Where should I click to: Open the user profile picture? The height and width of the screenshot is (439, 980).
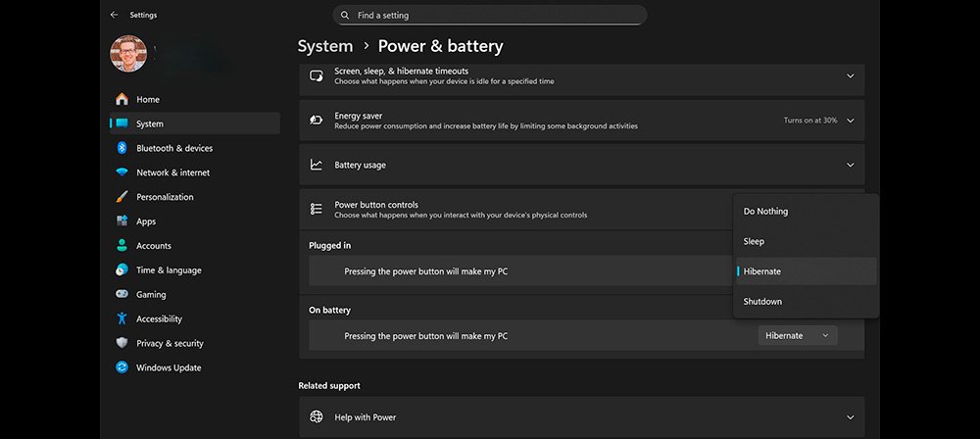point(128,54)
